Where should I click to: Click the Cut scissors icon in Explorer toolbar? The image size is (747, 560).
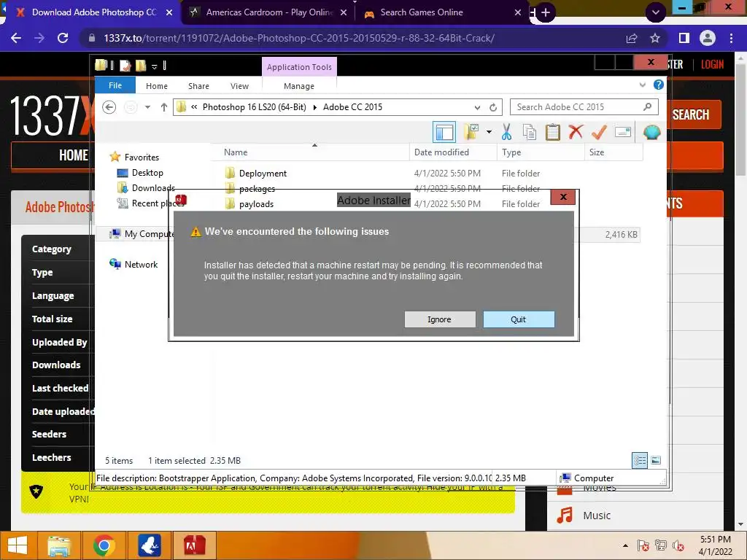506,132
